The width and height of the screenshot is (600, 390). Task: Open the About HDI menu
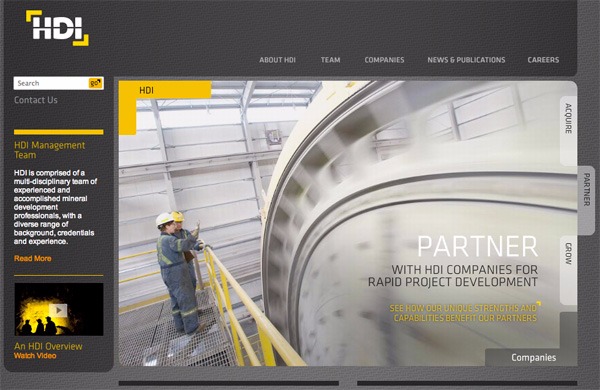277,60
